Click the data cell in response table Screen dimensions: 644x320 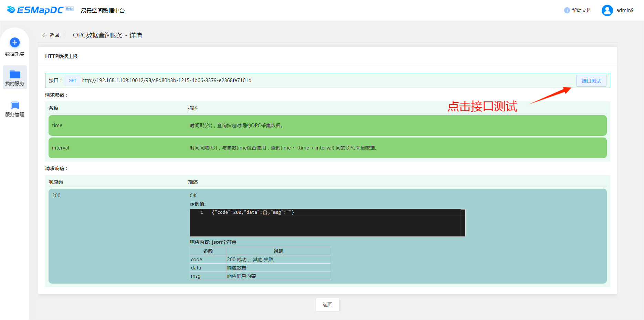208,268
